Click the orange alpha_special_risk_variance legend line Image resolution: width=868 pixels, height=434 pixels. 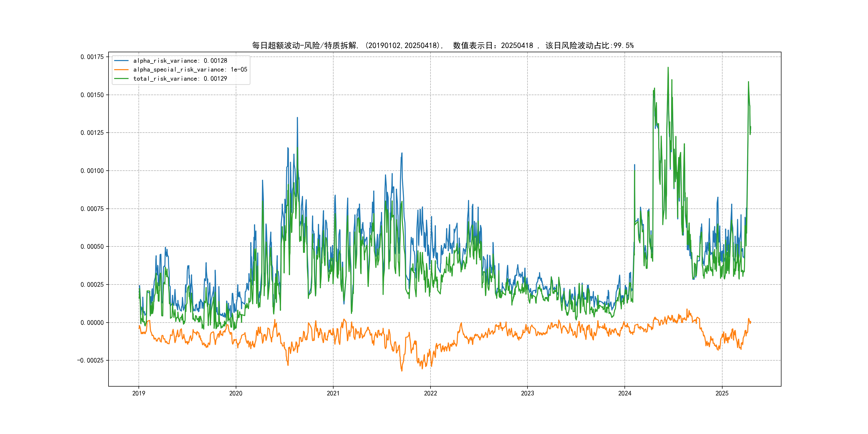tap(121, 70)
